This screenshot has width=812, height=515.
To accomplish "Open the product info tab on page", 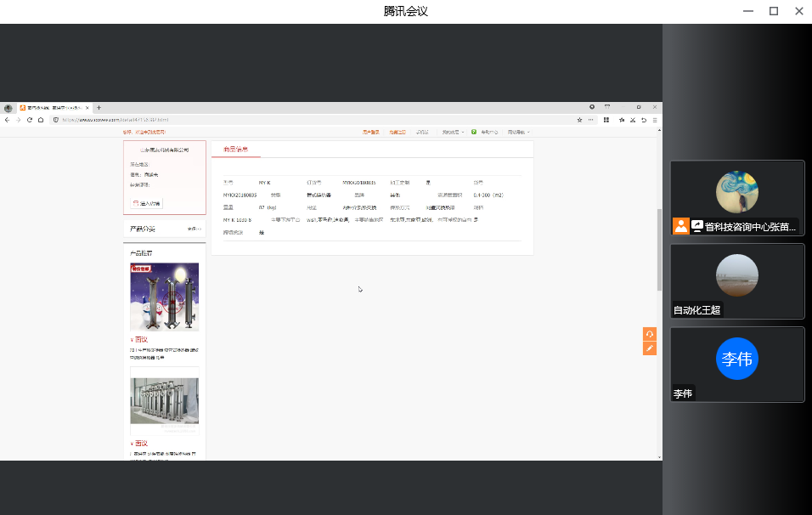I will pyautogui.click(x=235, y=150).
